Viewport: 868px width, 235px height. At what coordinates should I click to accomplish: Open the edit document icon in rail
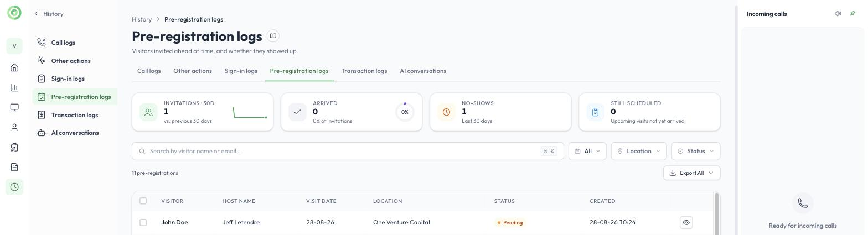coord(14,147)
